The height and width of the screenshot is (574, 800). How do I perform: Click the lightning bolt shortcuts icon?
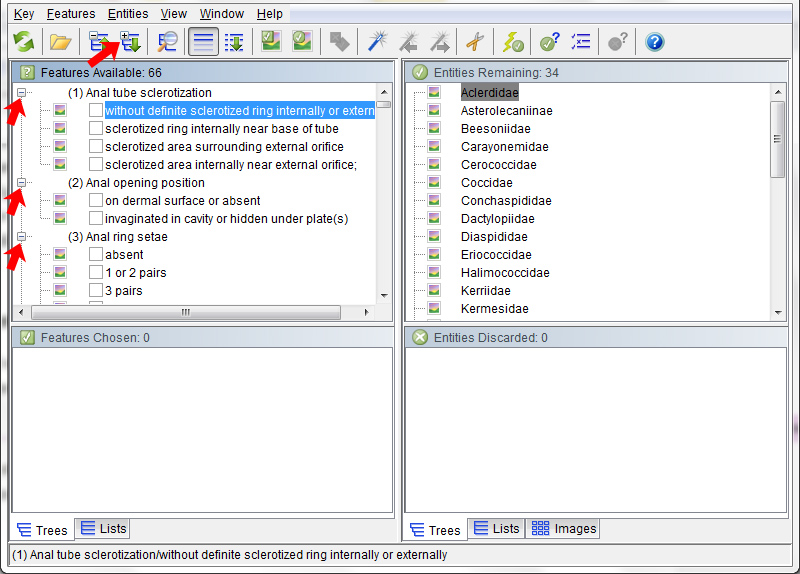click(x=512, y=42)
